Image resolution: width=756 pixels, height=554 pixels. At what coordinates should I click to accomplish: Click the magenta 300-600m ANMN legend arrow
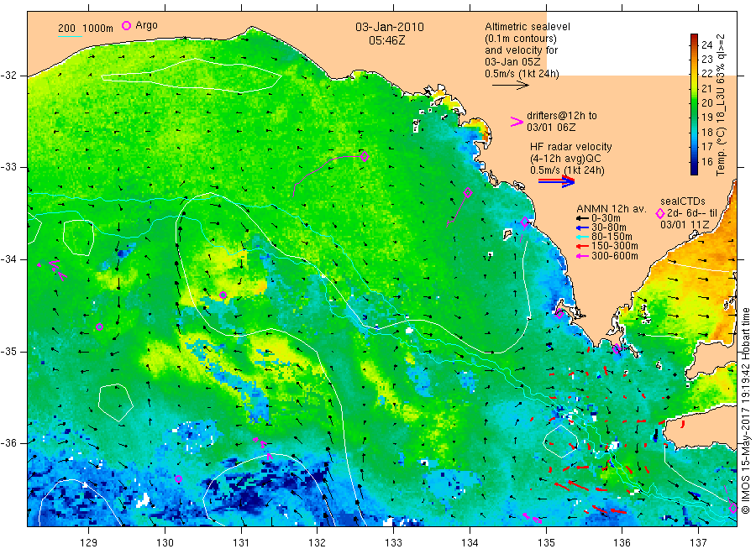click(583, 256)
